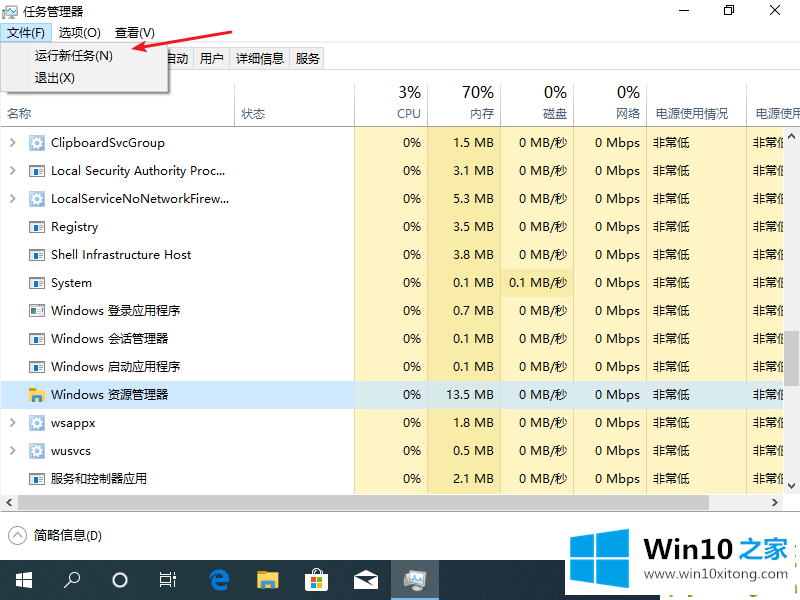Switch to the 用户 tab
This screenshot has width=800, height=600.
(x=211, y=59)
